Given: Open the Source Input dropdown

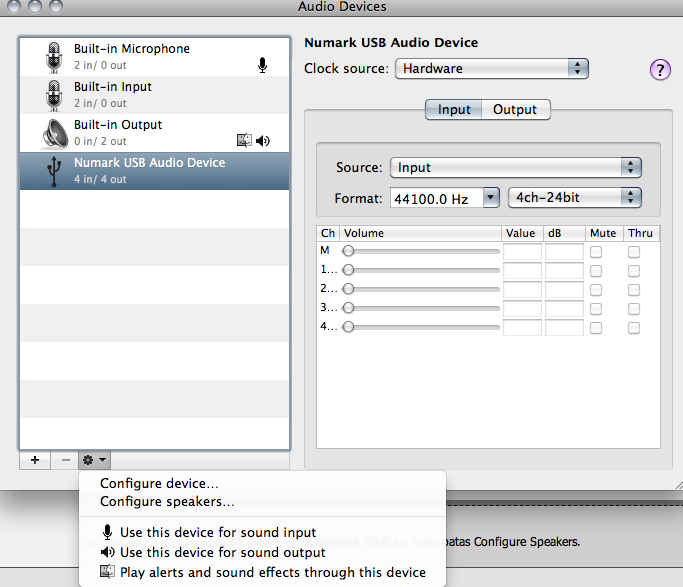Looking at the screenshot, I should (x=516, y=168).
